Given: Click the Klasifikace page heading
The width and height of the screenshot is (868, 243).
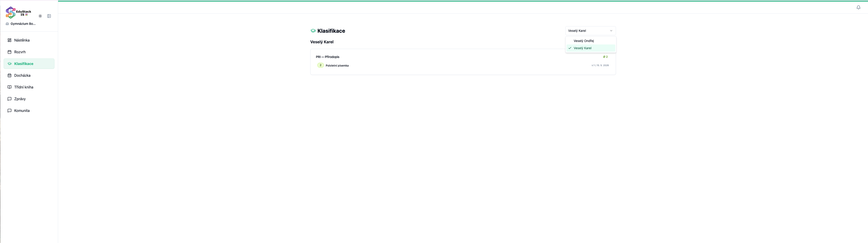Looking at the screenshot, I should pos(331,31).
